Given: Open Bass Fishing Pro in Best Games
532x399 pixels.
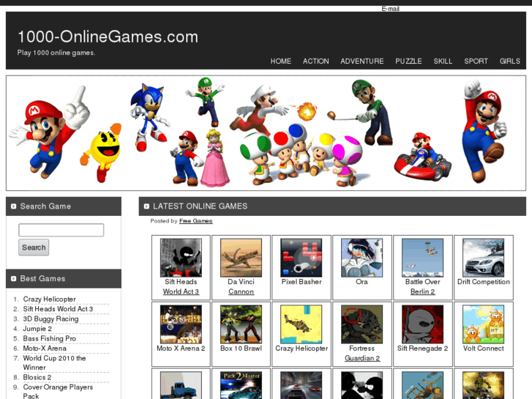Looking at the screenshot, I should [x=50, y=338].
